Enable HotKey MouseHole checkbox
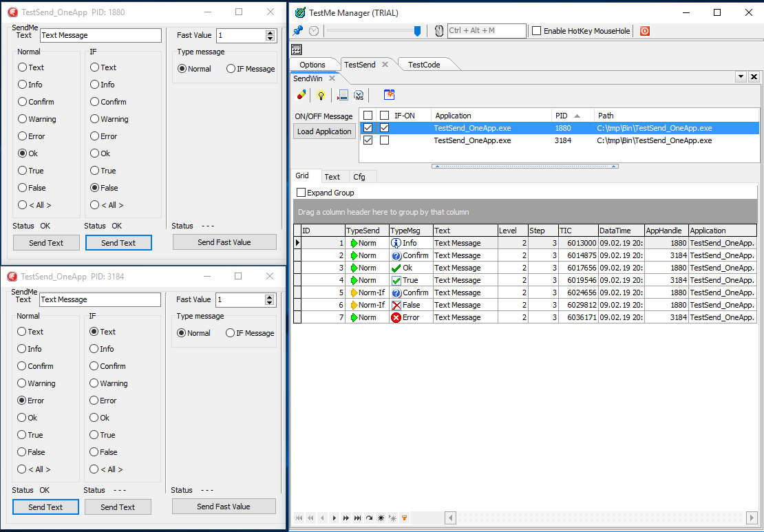Screen dimensions: 764x532 [537, 31]
